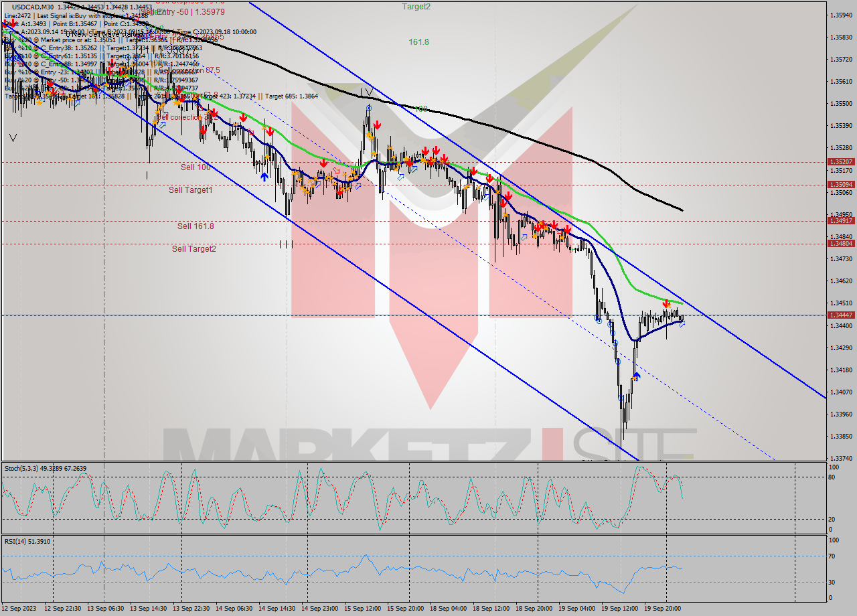Select the Sell 161.8 label
The height and width of the screenshot is (616, 857).
pyautogui.click(x=196, y=226)
